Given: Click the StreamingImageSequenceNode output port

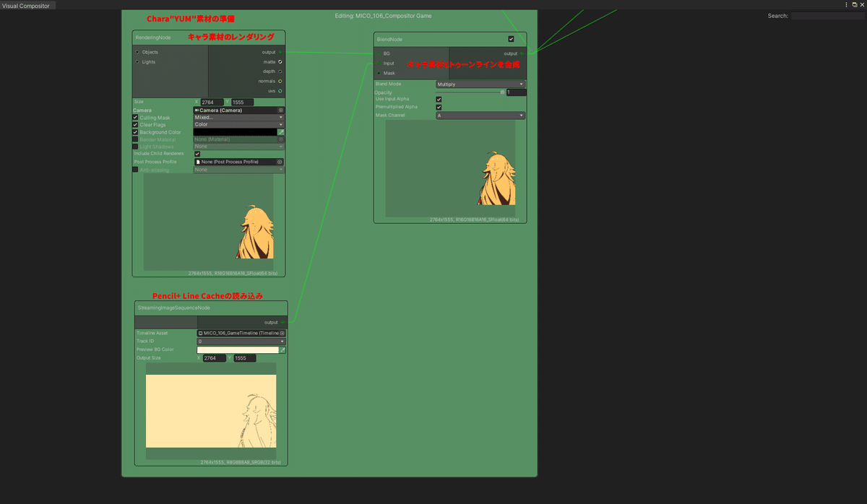Looking at the screenshot, I should tap(283, 322).
